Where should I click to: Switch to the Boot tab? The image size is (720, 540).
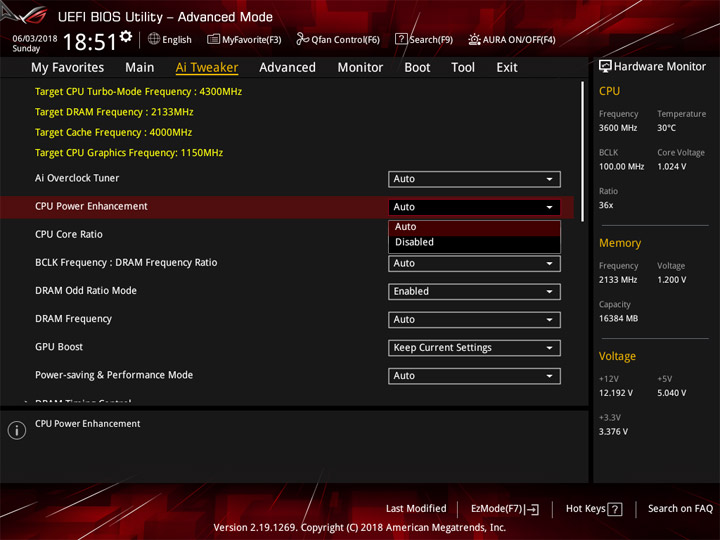click(x=417, y=68)
